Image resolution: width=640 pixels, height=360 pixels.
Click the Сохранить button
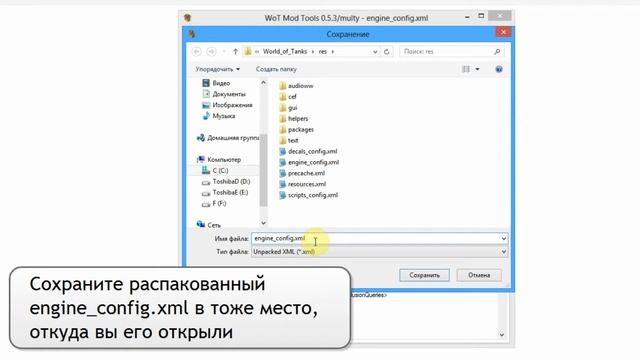[x=424, y=275]
